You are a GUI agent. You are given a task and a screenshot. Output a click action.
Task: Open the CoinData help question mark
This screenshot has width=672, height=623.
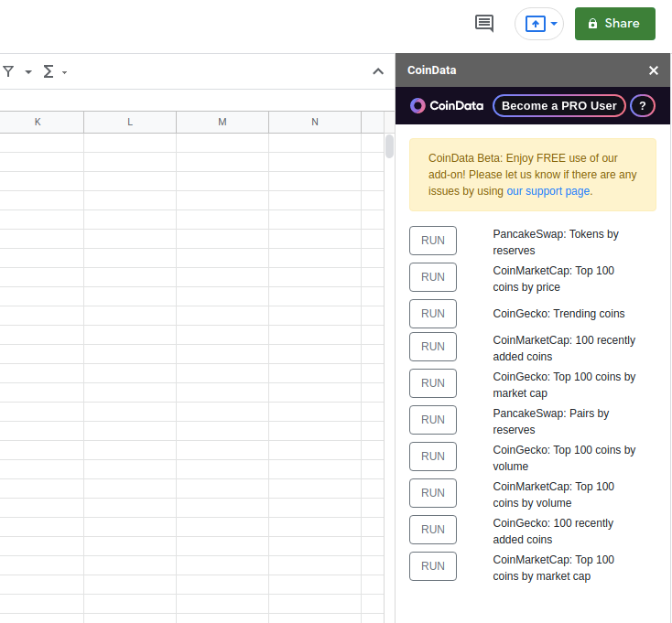[643, 106]
